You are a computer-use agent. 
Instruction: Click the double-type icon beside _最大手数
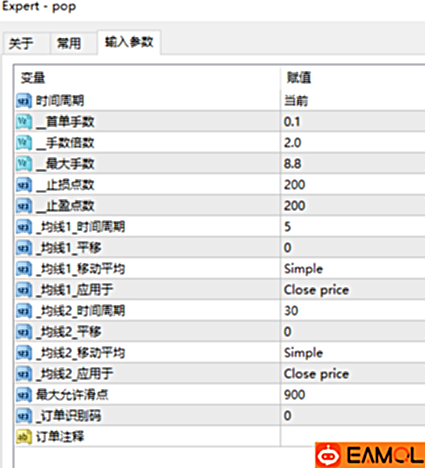tap(24, 164)
